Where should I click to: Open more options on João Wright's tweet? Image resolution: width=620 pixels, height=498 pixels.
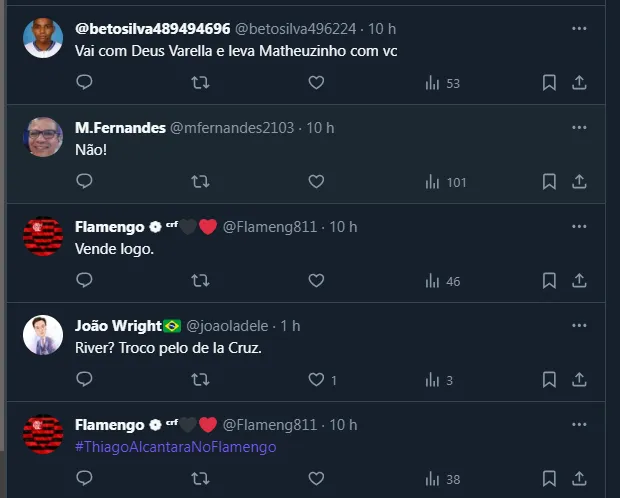coord(579,325)
